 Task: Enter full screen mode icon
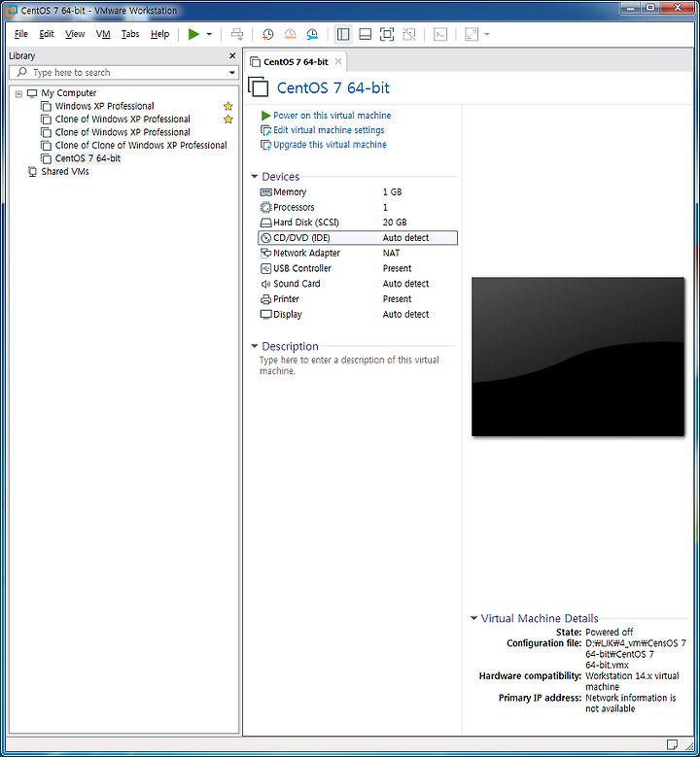tap(387, 34)
